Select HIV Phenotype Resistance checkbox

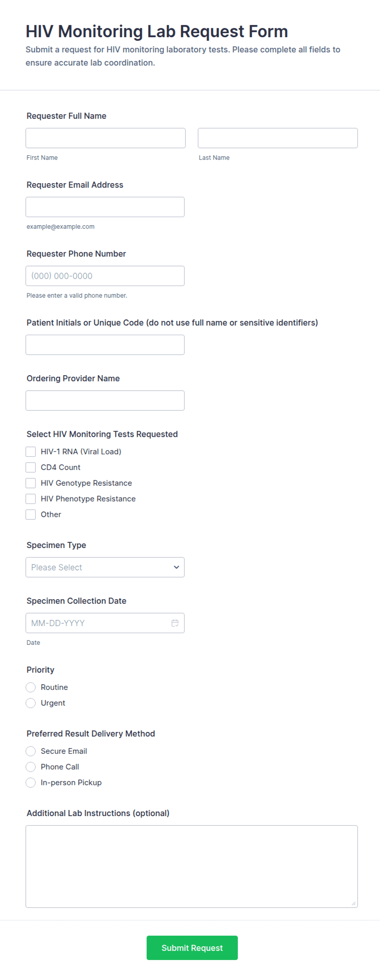[31, 499]
